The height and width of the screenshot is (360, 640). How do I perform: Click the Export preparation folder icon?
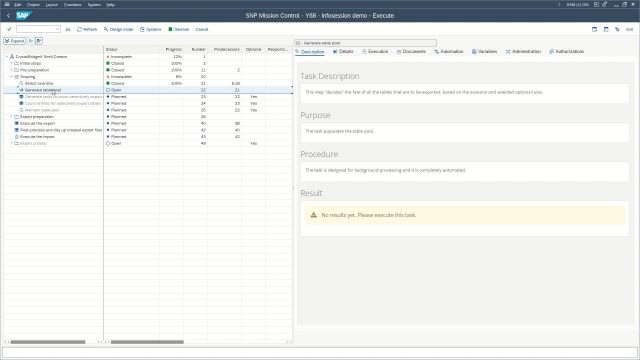pos(17,117)
